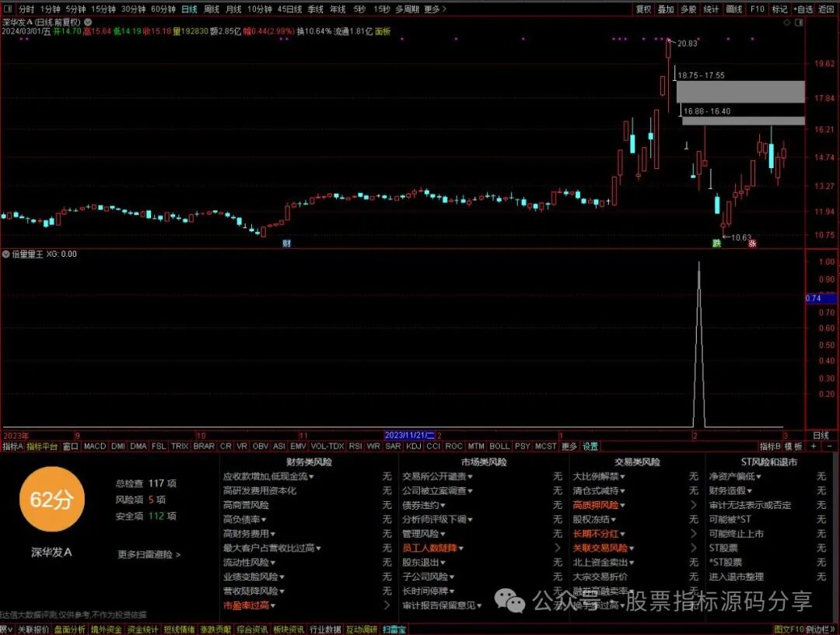Select the VOL-TDX indicator

[327, 446]
